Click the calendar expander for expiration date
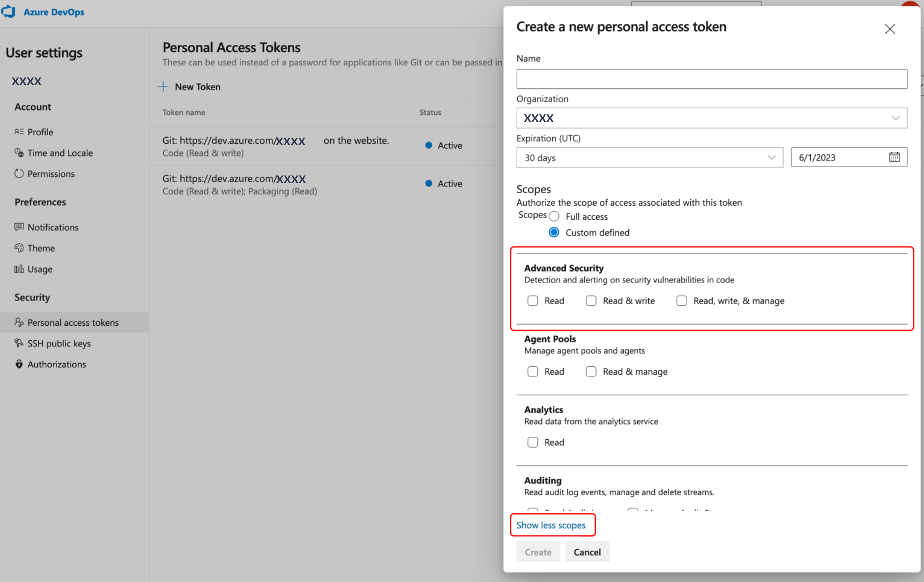This screenshot has height=582, width=924. (x=895, y=157)
